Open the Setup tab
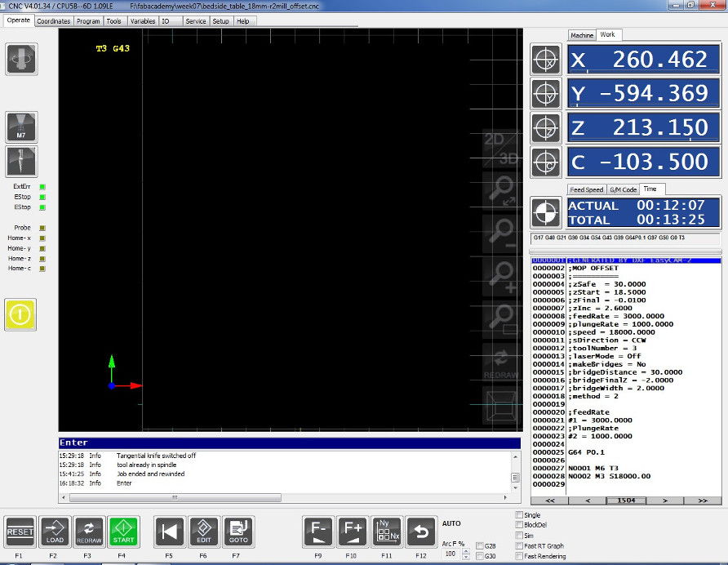Viewport: 728px width, 565px height. (220, 21)
